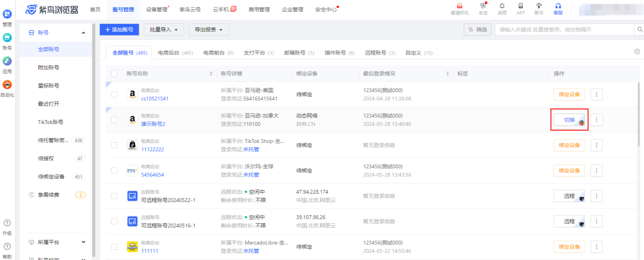The width and height of the screenshot is (644, 260).
Task: Click the 添加账号 button
Action: 119,30
